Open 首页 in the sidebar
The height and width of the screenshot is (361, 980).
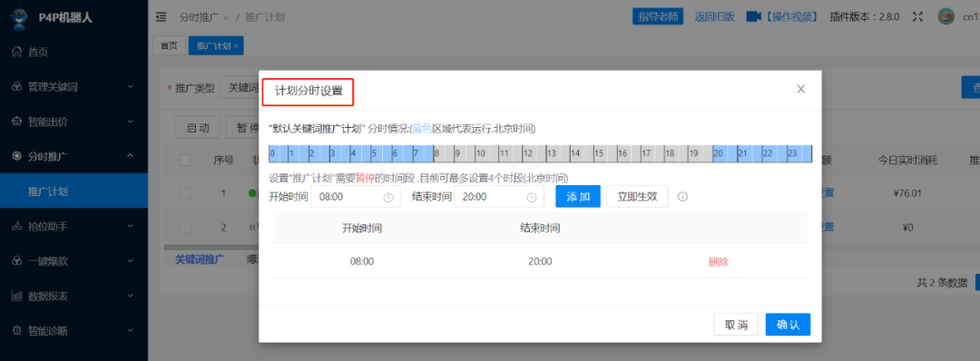point(73,53)
